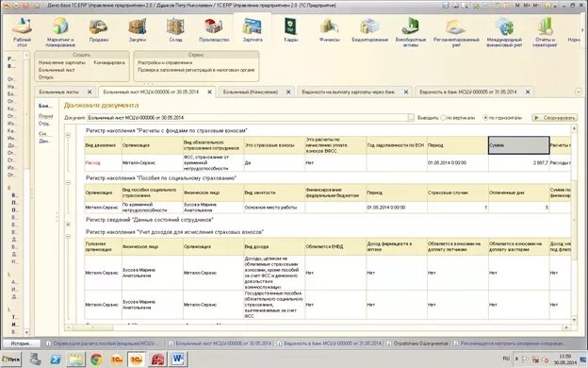Viewport: 588px width, 368px height.
Task: Close Ведомость в банк МСЦУ-000005 tab
Action: point(528,92)
